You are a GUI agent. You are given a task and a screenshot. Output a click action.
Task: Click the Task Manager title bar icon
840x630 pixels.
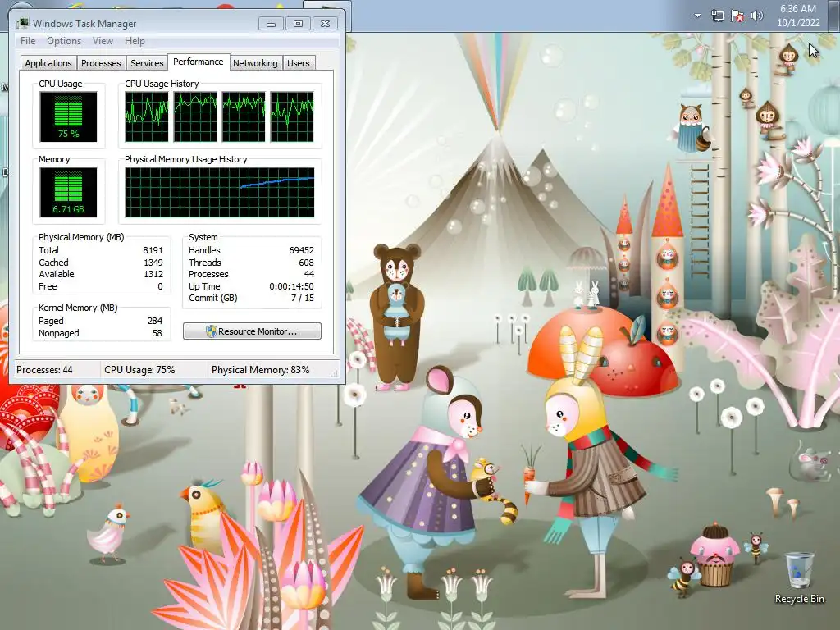point(22,23)
